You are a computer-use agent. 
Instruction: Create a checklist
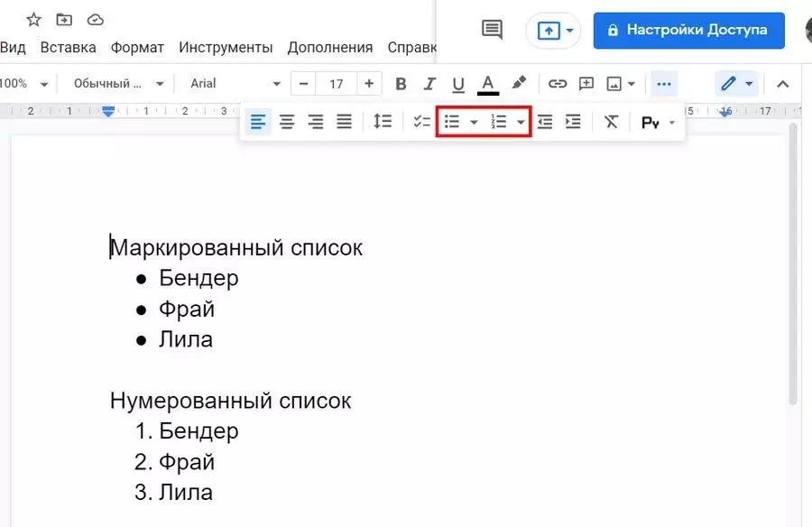pos(420,121)
